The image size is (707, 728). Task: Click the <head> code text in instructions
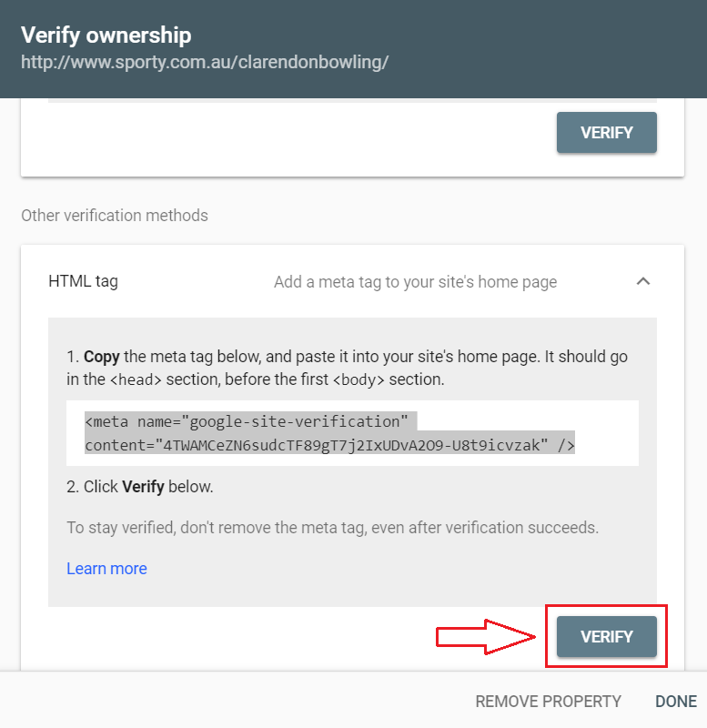point(136,379)
